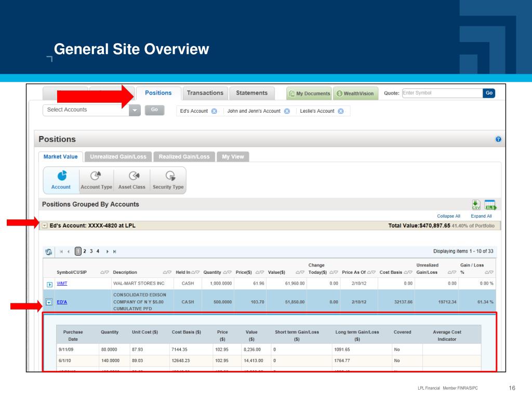Click the Expand All link
The height and width of the screenshot is (399, 532).
pos(481,216)
